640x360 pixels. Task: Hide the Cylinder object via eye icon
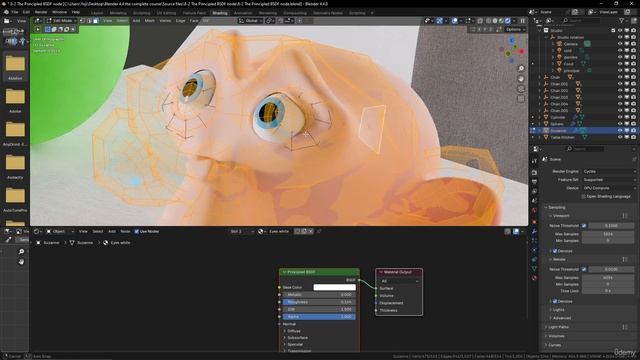[620, 117]
